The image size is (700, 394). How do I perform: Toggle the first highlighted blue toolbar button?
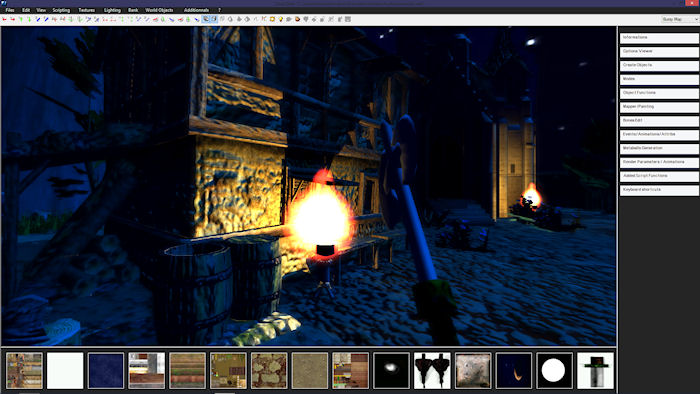[206, 19]
